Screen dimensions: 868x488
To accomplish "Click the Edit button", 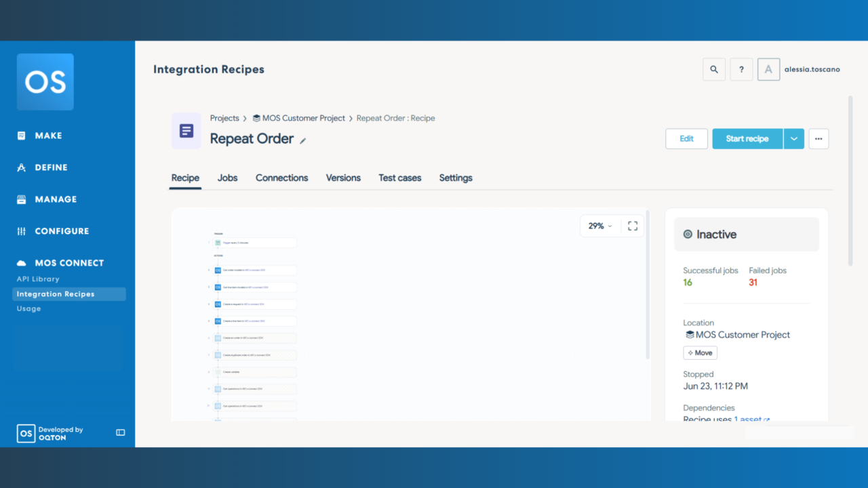I will 686,139.
